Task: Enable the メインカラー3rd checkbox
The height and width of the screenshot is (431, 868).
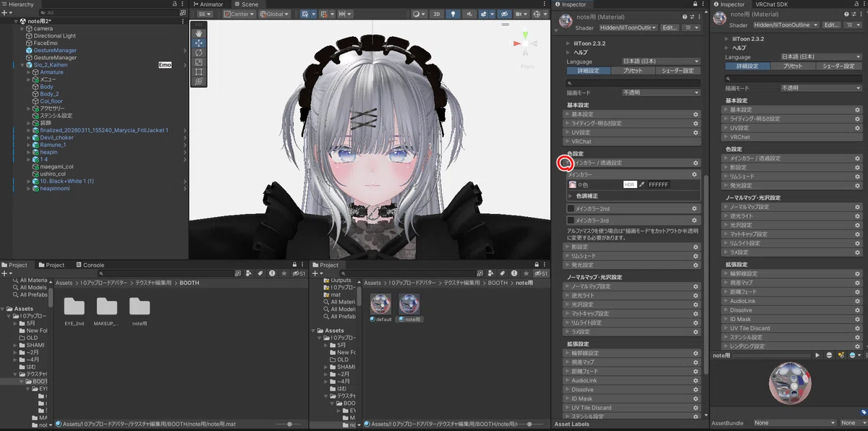Action: point(571,220)
